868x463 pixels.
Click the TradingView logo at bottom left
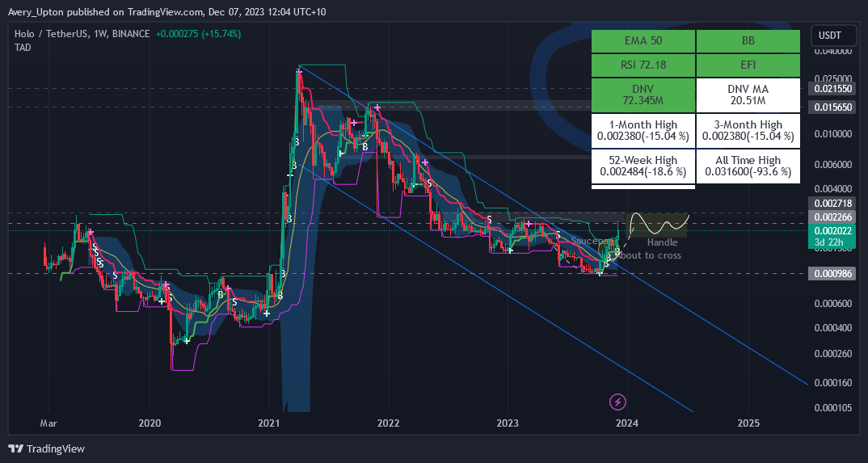[47, 448]
